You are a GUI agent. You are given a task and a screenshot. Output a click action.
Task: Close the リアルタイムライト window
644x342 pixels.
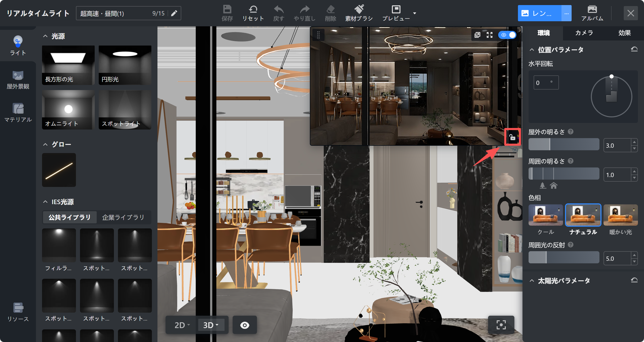point(631,13)
